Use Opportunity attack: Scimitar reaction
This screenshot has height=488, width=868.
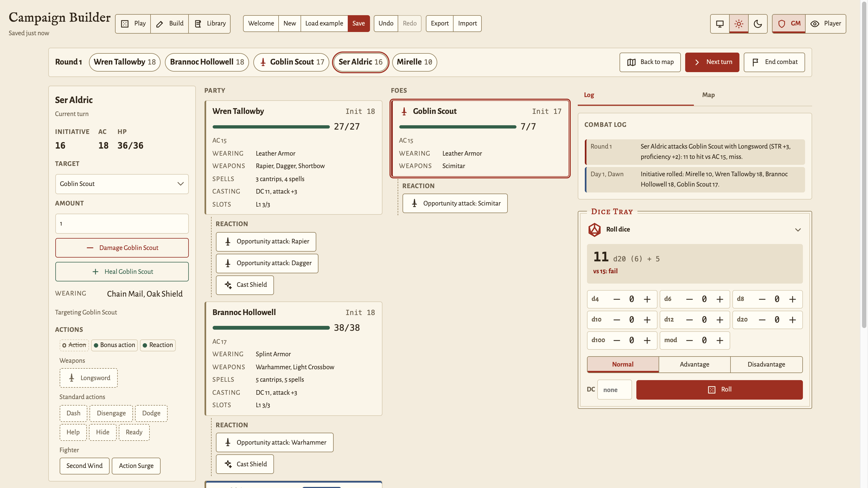[455, 203]
